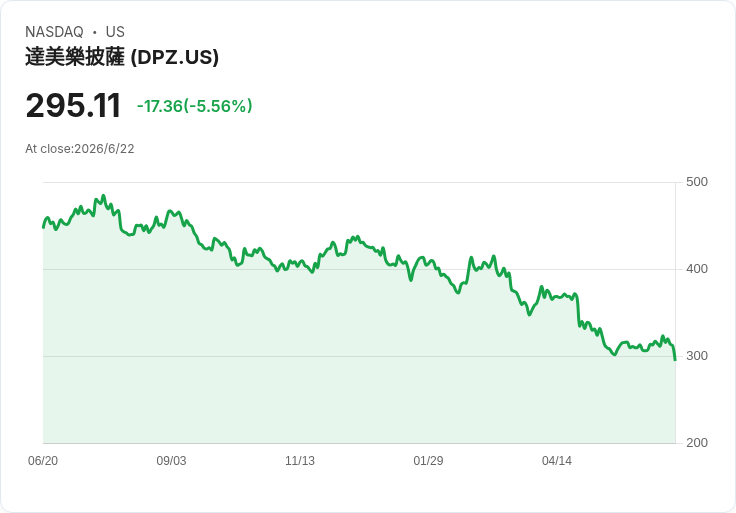Click the shaded area under price line
736x513 pixels.
click(x=359, y=385)
